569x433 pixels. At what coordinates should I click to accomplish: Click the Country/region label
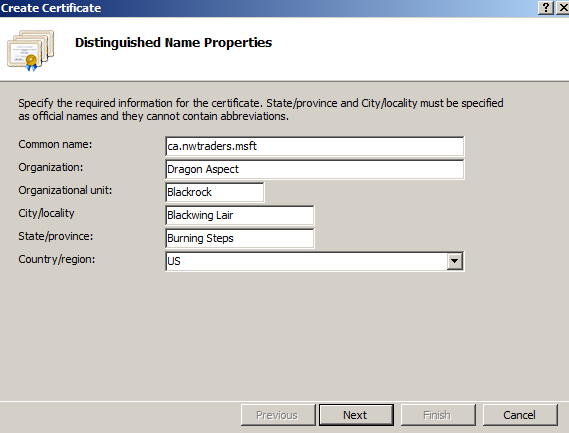click(x=57, y=259)
